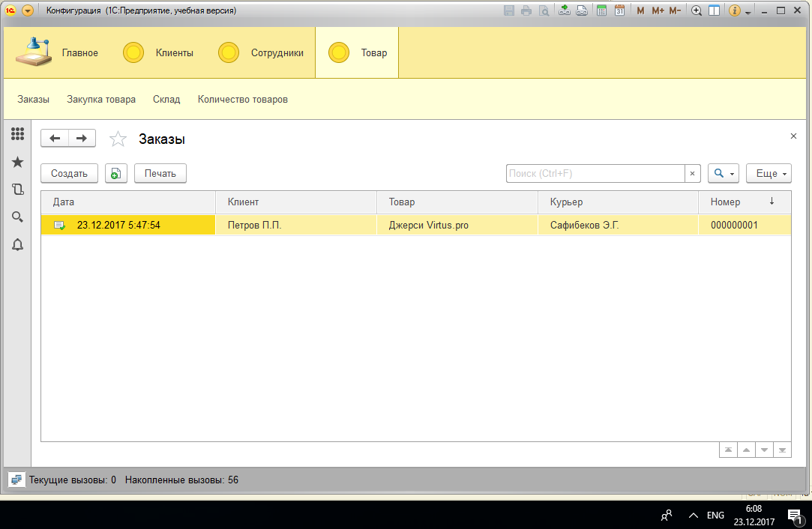Click the document posted icon in the order row
This screenshot has height=529, width=812.
coord(59,225)
